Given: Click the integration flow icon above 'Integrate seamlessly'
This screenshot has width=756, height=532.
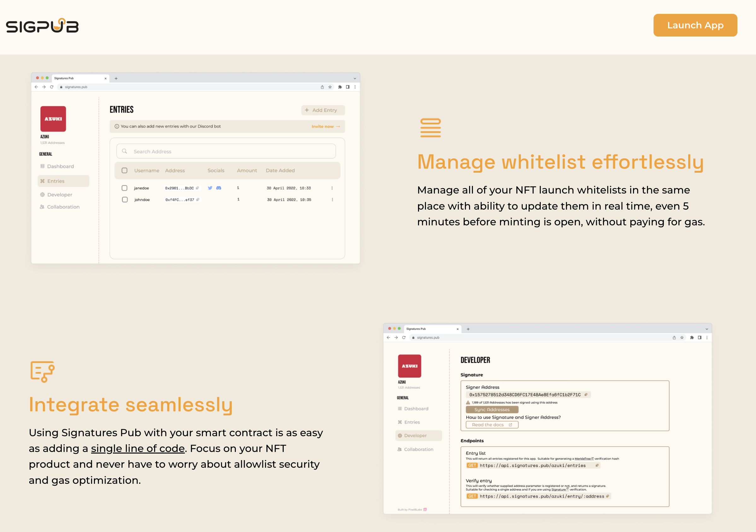Looking at the screenshot, I should point(43,372).
